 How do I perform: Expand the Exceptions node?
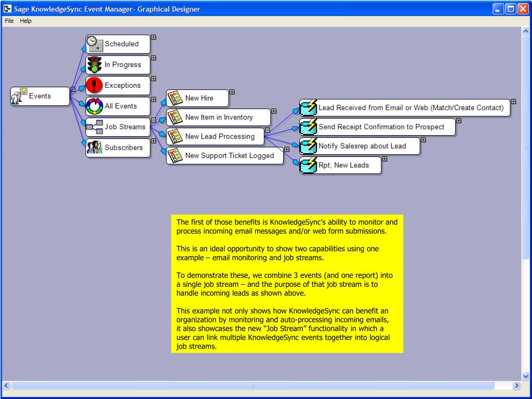coord(153,79)
